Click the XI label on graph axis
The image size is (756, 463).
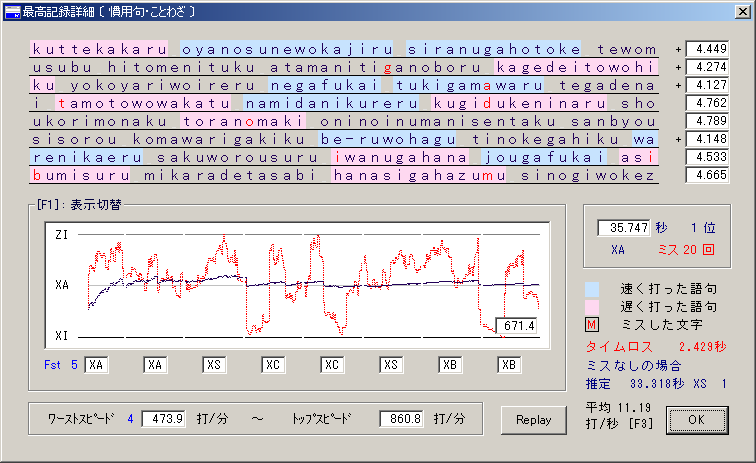(62, 336)
